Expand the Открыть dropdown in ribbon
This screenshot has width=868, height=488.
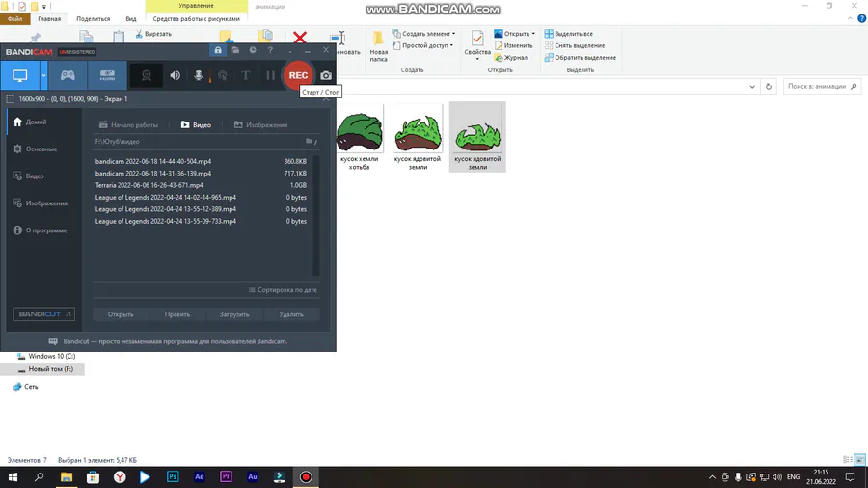pos(533,34)
